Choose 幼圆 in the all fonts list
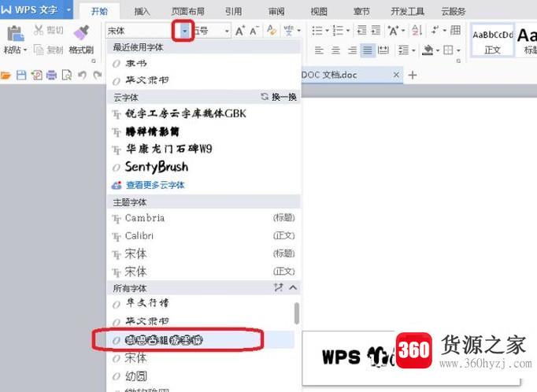 coord(202,376)
